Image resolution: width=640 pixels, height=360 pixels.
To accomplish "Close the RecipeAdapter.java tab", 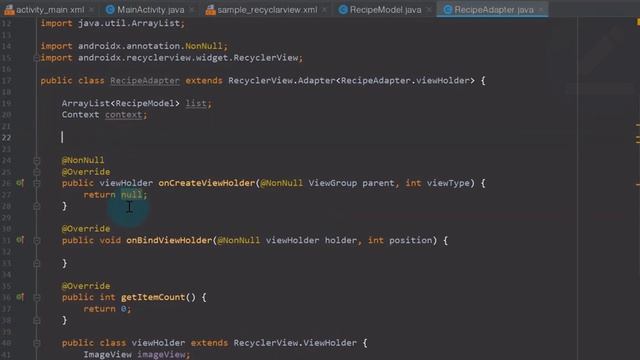I will click(x=541, y=9).
